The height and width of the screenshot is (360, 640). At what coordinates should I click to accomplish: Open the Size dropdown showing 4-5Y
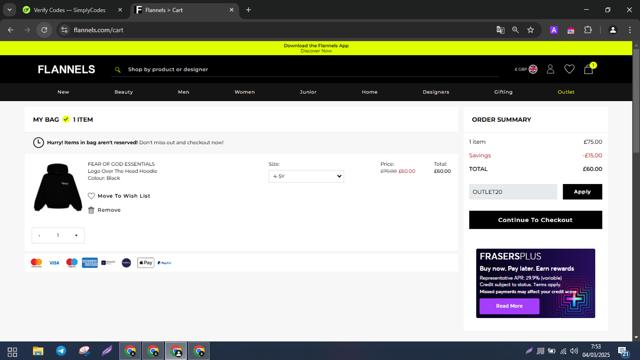[x=306, y=176]
